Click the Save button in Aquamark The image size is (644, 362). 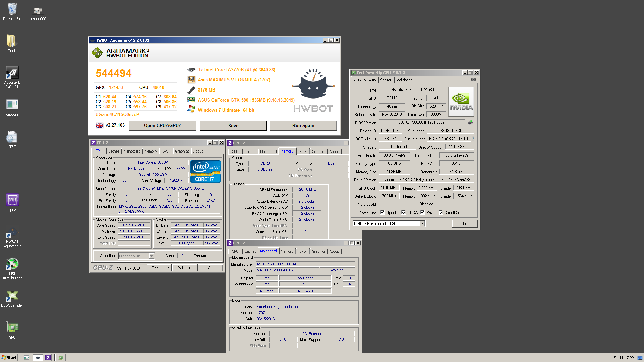click(233, 126)
